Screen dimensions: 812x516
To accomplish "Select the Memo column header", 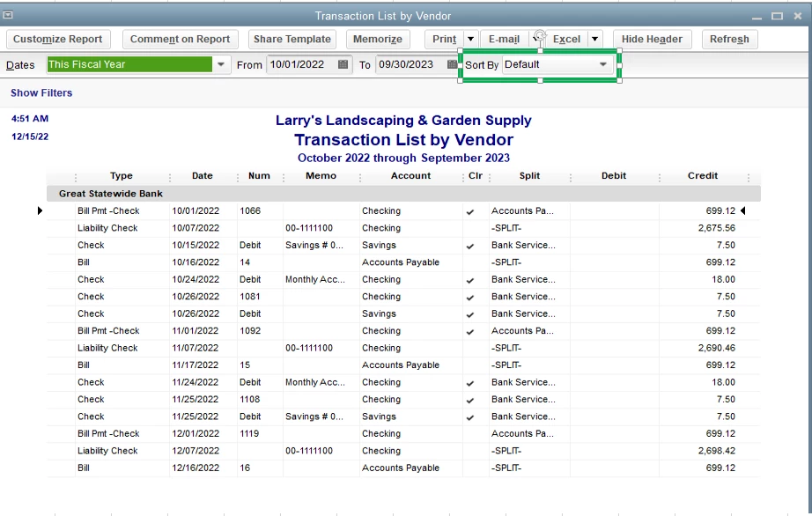I will pyautogui.click(x=321, y=175).
